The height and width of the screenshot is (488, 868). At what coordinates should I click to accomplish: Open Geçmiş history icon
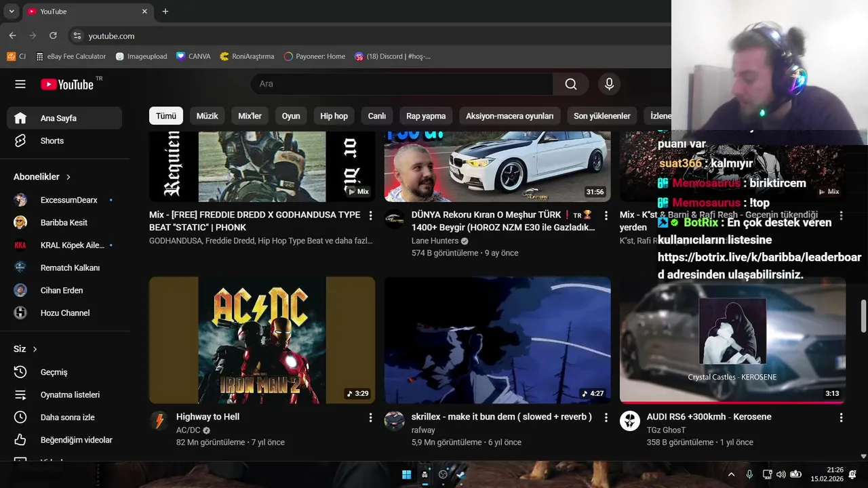pyautogui.click(x=20, y=372)
